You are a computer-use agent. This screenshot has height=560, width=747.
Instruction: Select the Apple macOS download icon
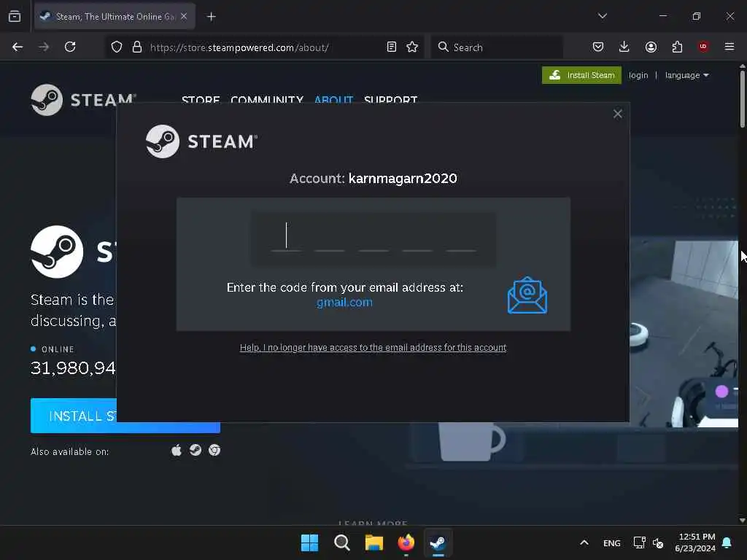(177, 451)
